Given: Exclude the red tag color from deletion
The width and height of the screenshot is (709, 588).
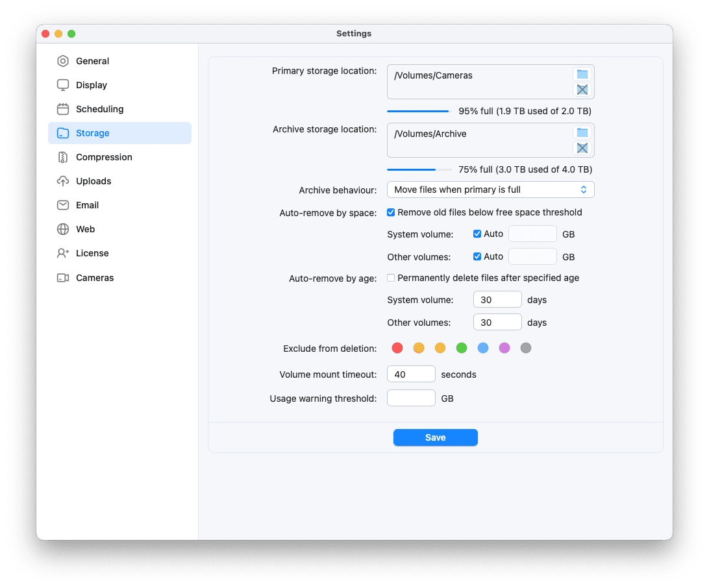Looking at the screenshot, I should (x=397, y=348).
